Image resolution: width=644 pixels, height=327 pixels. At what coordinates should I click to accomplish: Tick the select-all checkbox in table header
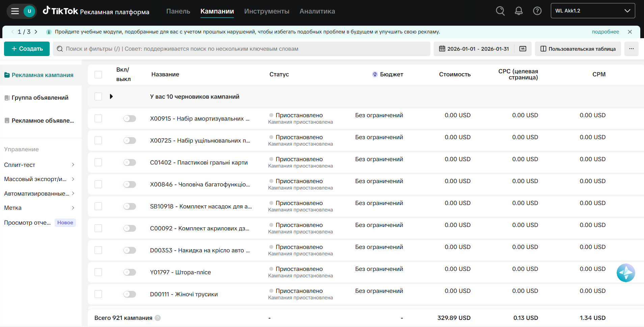click(98, 75)
